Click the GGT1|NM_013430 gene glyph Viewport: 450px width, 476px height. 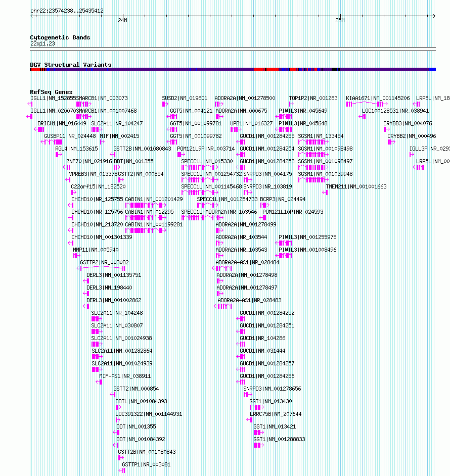pos(257,407)
